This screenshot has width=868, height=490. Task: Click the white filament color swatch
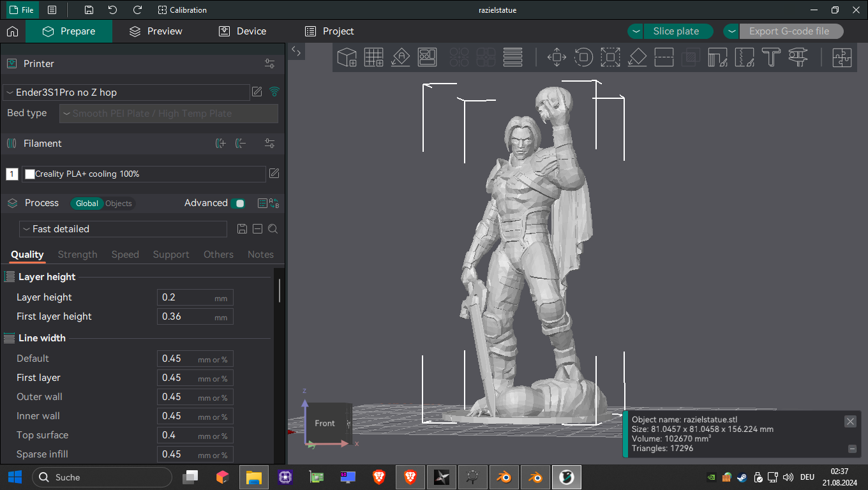(29, 174)
